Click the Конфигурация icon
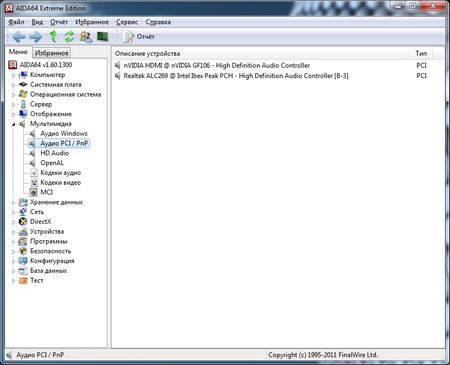450x365 pixels. [23, 261]
